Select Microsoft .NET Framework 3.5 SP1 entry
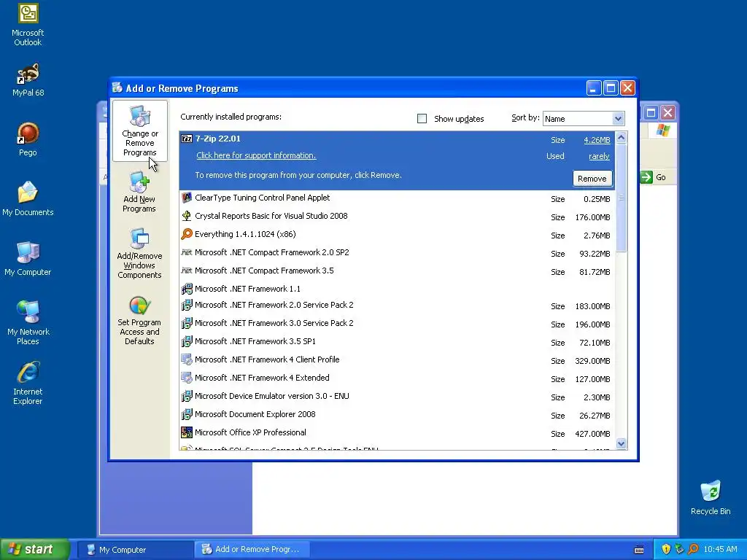747x560 pixels. pos(397,341)
